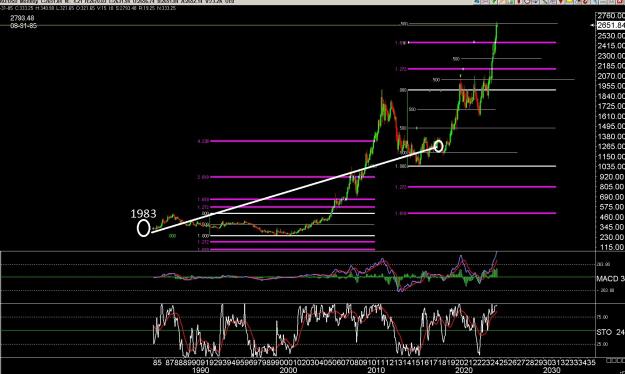Select the 575.00 price axis label
This screenshot has height=374, width=625.
pos(612,207)
